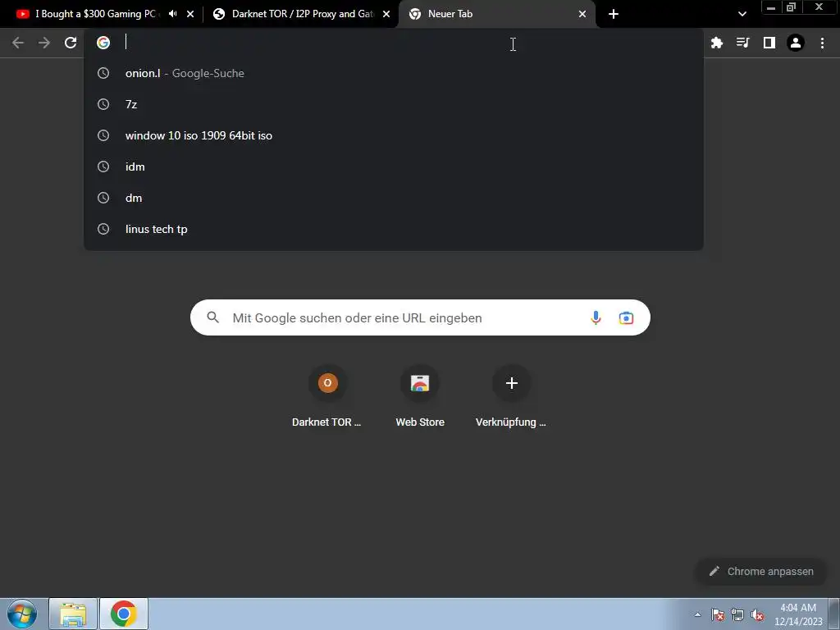Switch to Darknet TOR / I2P Proxy tab
840x630 pixels.
(300, 14)
